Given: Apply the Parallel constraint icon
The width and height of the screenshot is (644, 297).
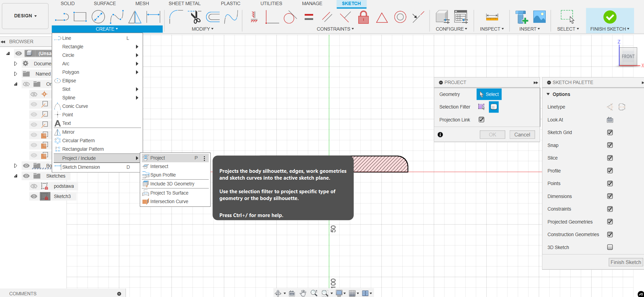Looking at the screenshot, I should (327, 17).
